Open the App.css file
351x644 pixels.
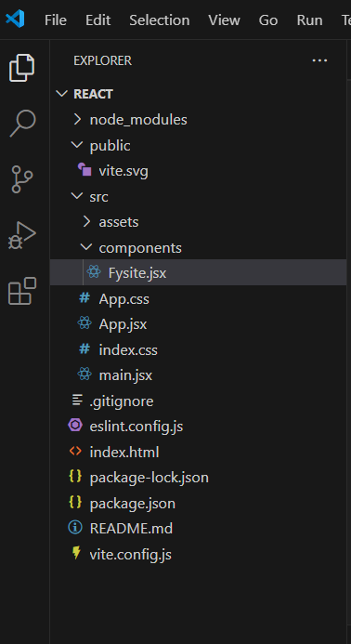click(124, 299)
